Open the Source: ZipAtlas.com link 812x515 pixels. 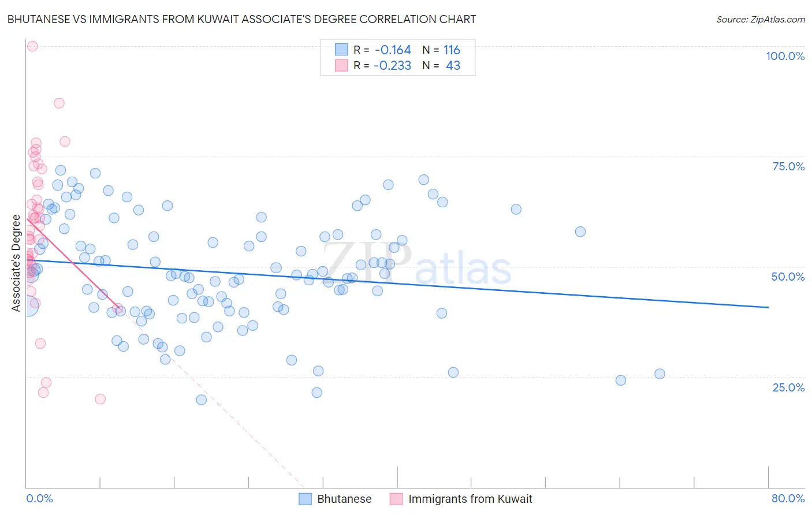click(x=761, y=19)
